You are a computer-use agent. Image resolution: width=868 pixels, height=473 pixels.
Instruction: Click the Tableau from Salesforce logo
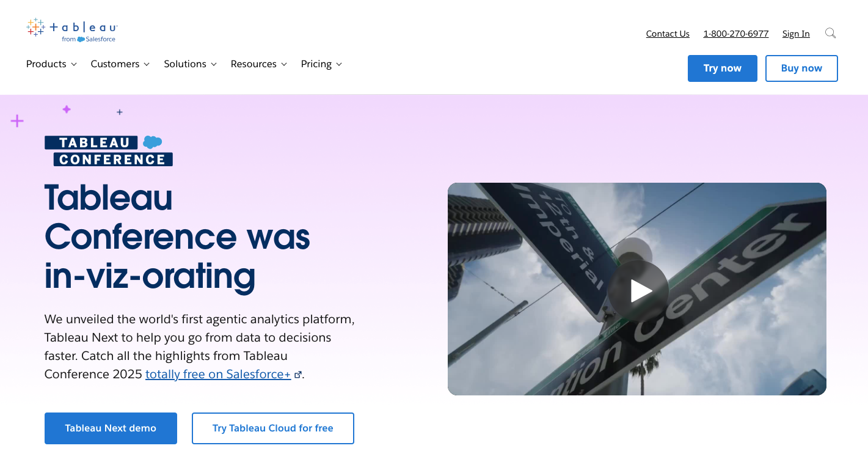coord(72,30)
